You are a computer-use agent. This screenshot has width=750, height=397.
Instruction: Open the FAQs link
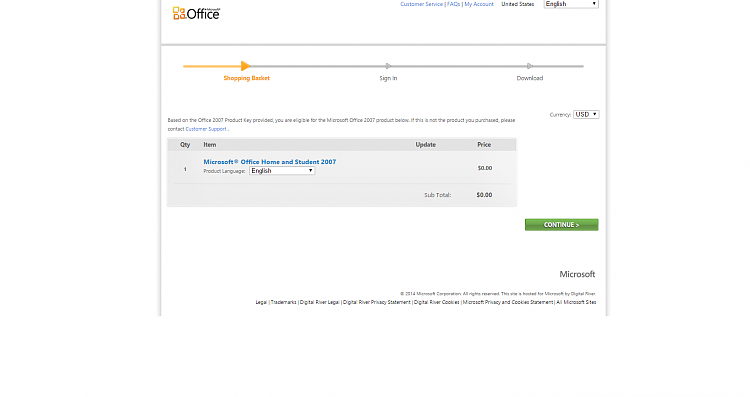453,4
